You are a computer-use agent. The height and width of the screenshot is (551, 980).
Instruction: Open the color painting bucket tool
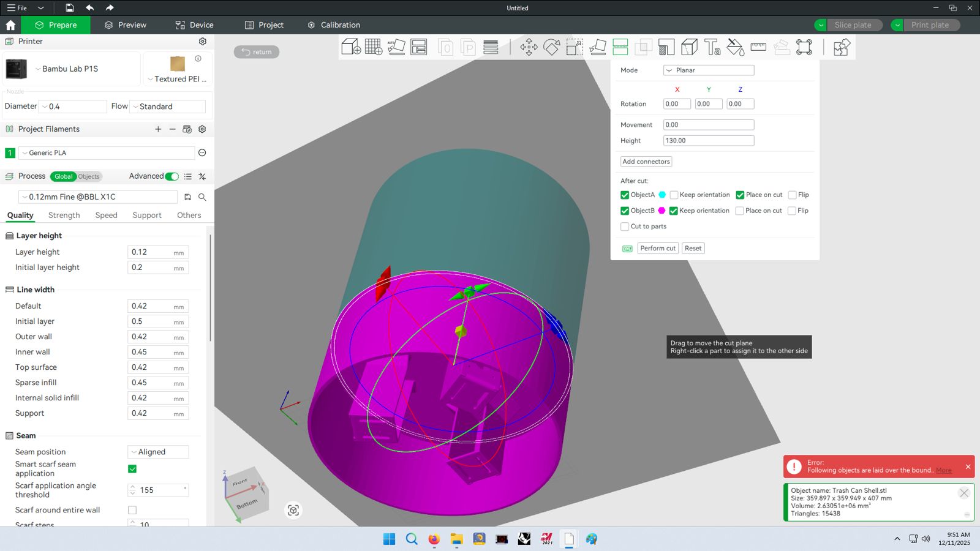[x=735, y=47]
